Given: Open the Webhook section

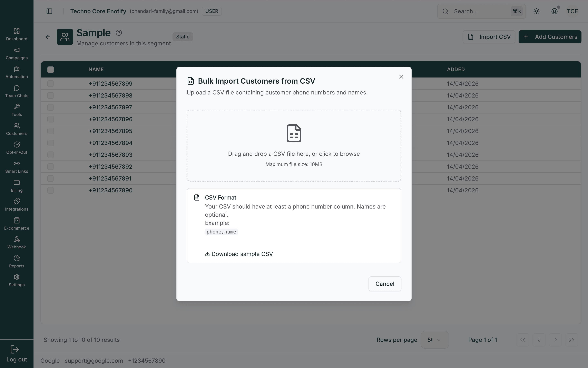Looking at the screenshot, I should click(x=17, y=243).
